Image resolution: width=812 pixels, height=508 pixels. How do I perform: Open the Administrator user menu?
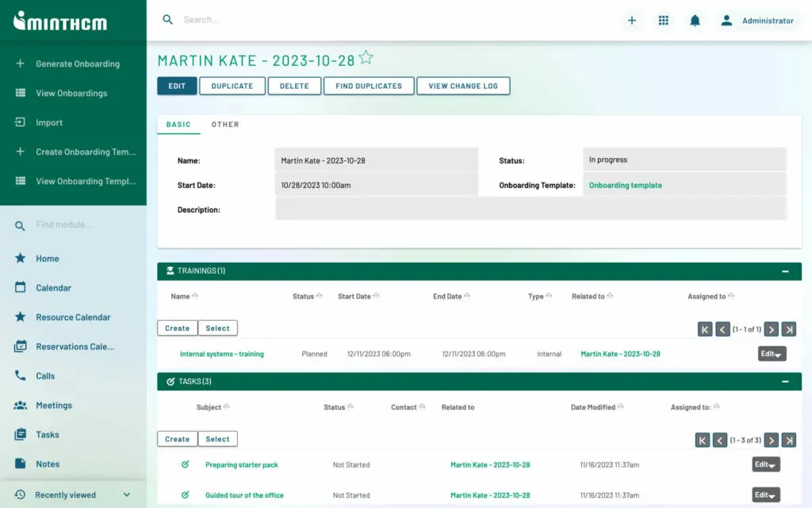pyautogui.click(x=760, y=20)
